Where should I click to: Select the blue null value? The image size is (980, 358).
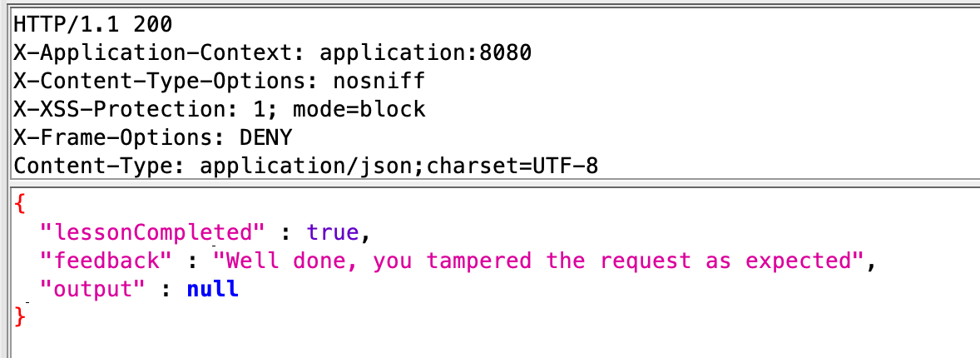click(212, 290)
